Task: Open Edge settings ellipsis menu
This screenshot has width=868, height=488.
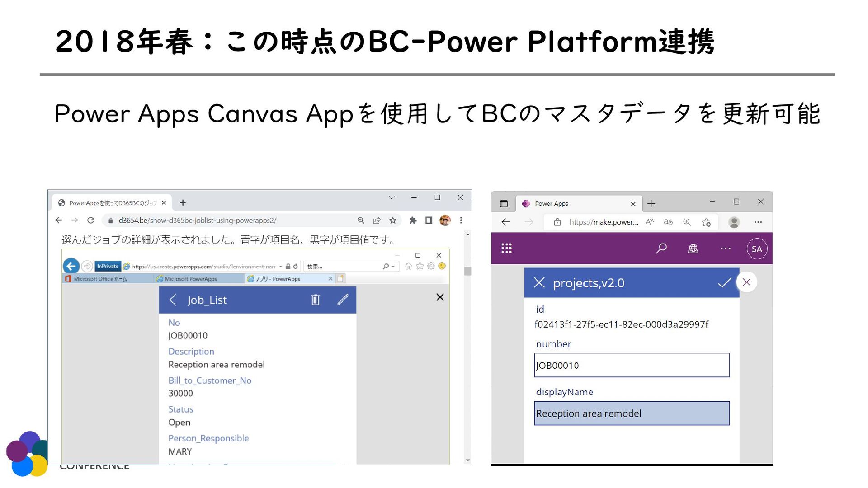Action: 758,222
